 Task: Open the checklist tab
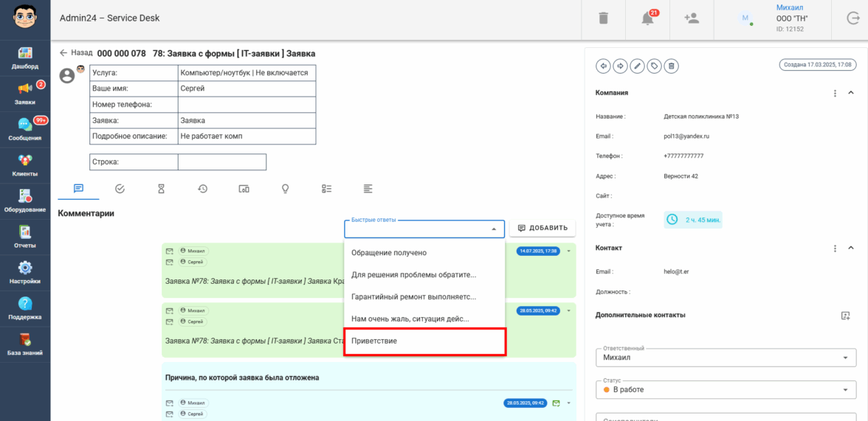[x=326, y=189]
